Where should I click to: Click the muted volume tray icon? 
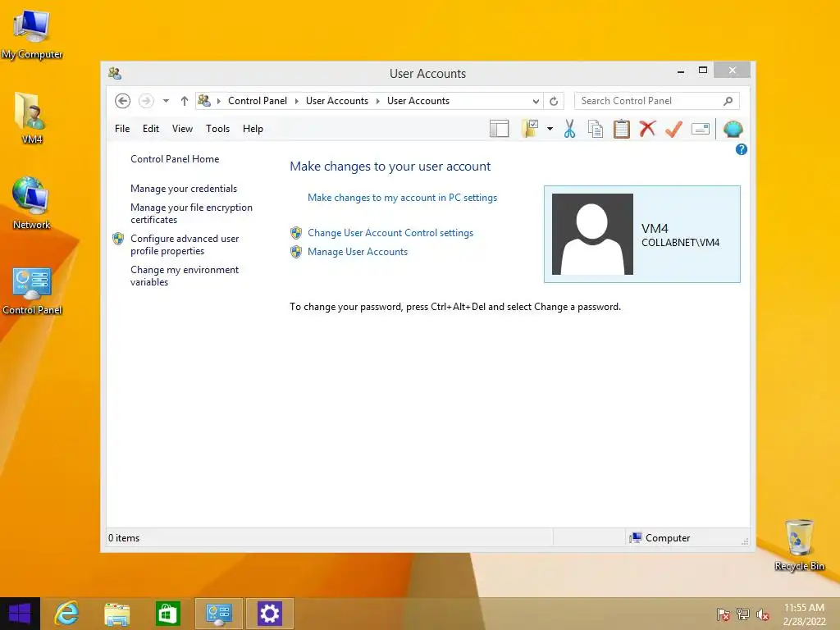[x=762, y=614]
